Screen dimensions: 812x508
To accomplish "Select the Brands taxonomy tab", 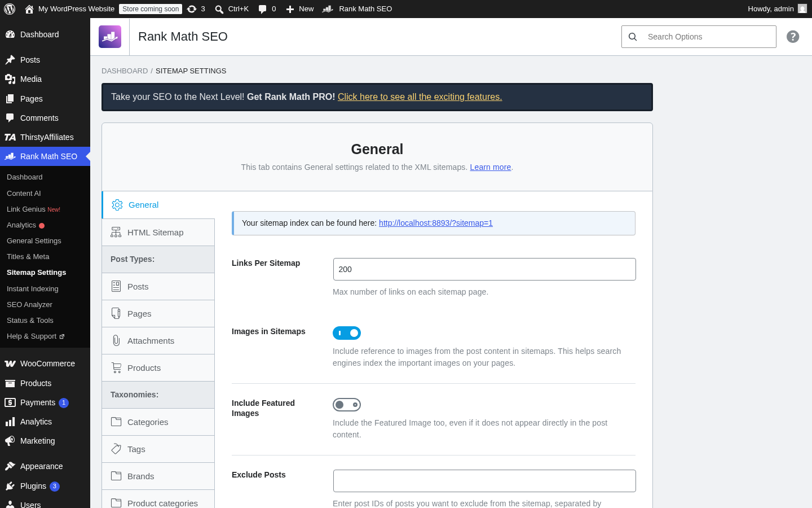I will click(158, 476).
